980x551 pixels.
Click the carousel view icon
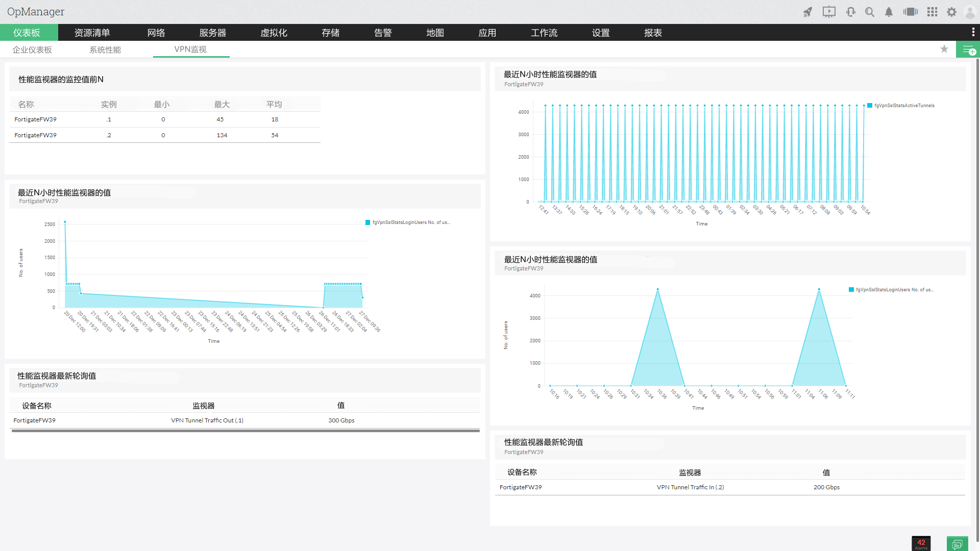pyautogui.click(x=910, y=12)
